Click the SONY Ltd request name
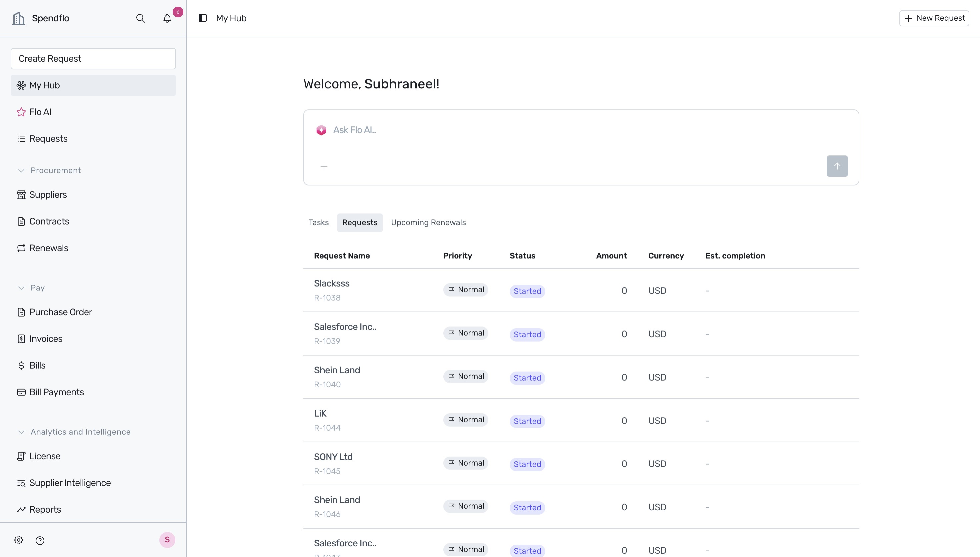The width and height of the screenshot is (980, 557). click(333, 457)
